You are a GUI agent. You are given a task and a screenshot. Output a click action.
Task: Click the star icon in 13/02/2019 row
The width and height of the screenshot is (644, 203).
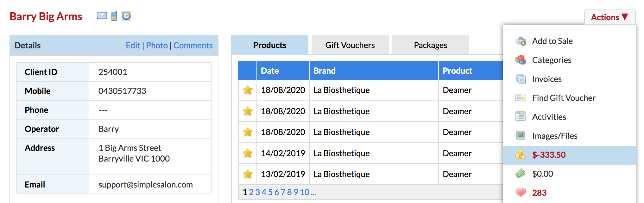click(248, 174)
